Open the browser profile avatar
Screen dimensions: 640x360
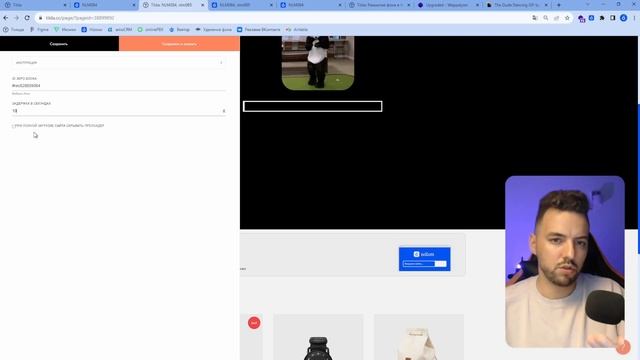(623, 18)
